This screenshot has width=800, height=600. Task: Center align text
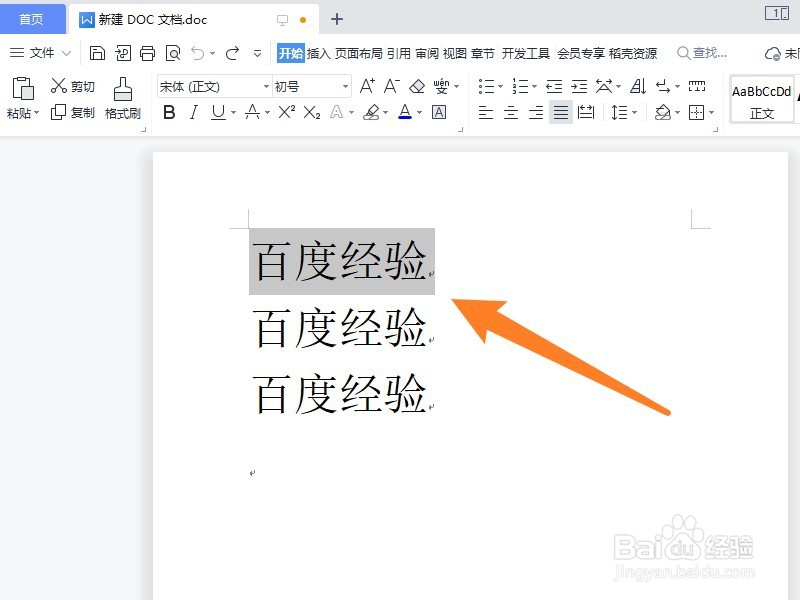coord(511,112)
